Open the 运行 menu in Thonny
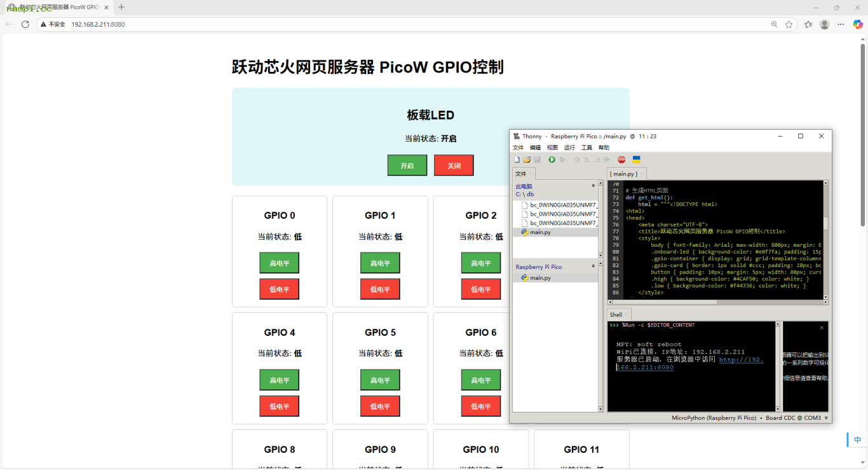 click(569, 148)
